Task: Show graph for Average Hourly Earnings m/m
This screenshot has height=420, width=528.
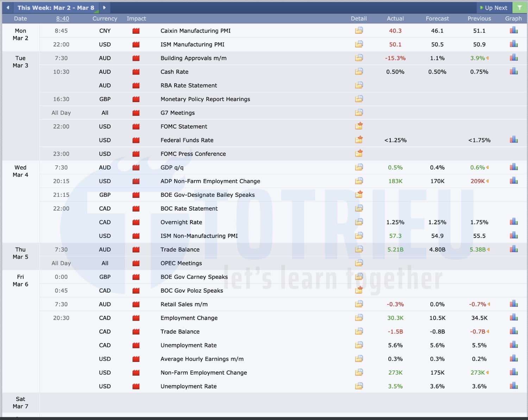Action: tap(514, 359)
